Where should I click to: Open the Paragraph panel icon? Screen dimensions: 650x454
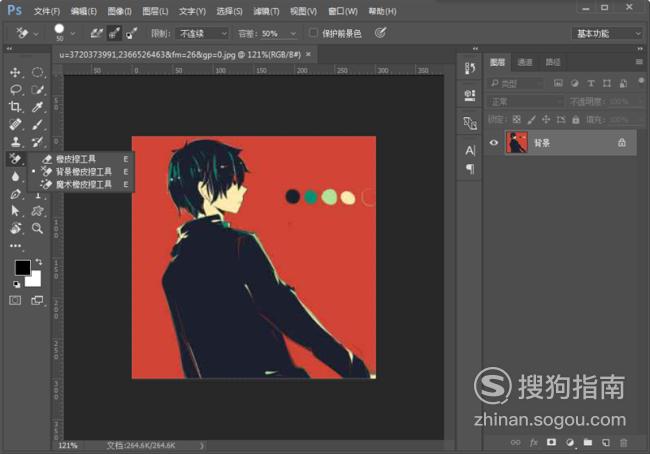470,169
